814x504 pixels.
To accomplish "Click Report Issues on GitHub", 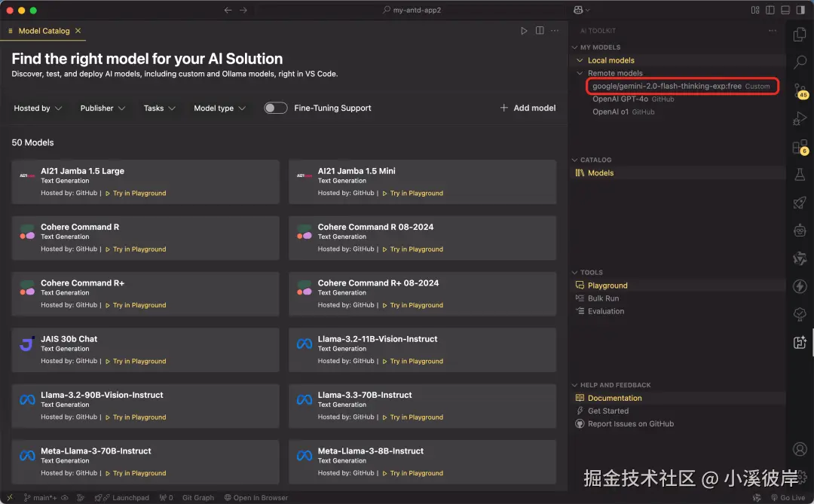I will (x=678, y=424).
